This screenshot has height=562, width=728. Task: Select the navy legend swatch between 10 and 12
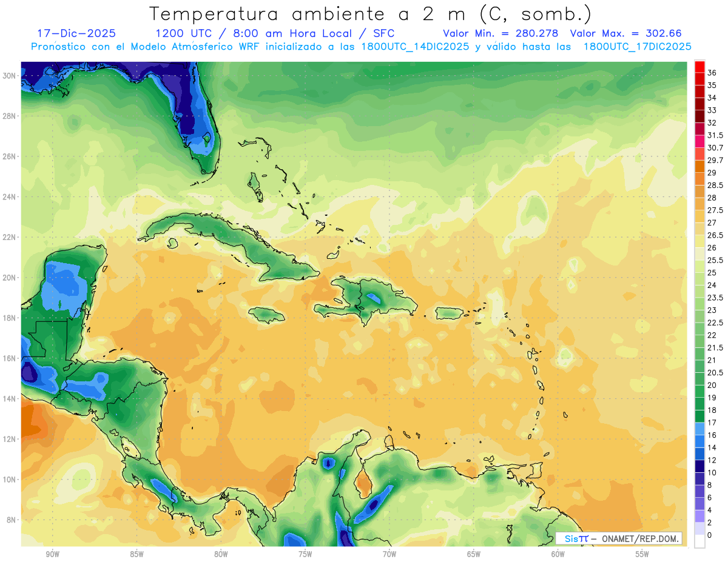click(699, 466)
